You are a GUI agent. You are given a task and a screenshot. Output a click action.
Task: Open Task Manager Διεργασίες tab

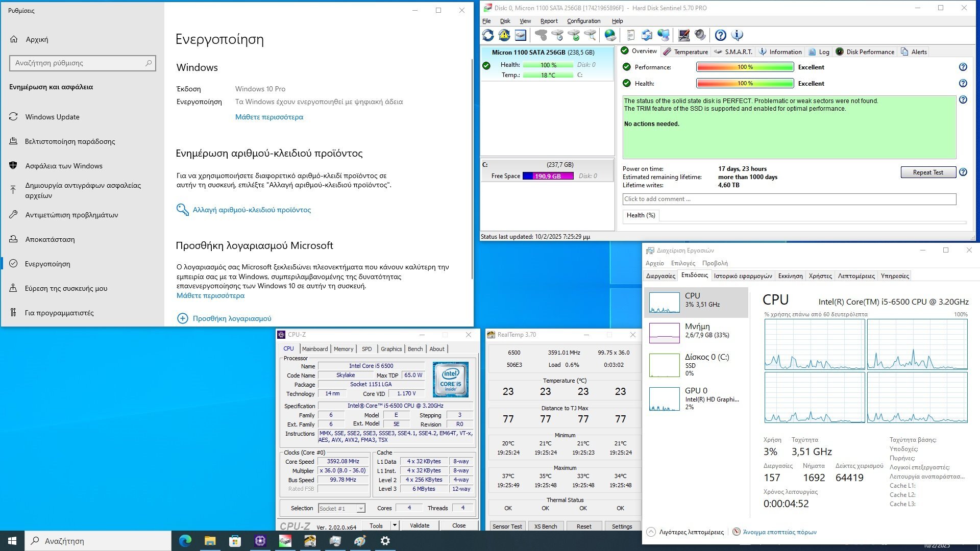point(660,276)
